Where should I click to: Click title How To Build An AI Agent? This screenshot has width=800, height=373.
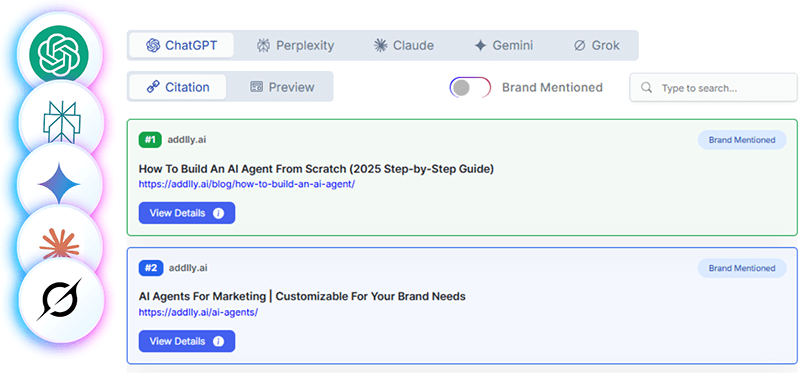click(x=316, y=169)
